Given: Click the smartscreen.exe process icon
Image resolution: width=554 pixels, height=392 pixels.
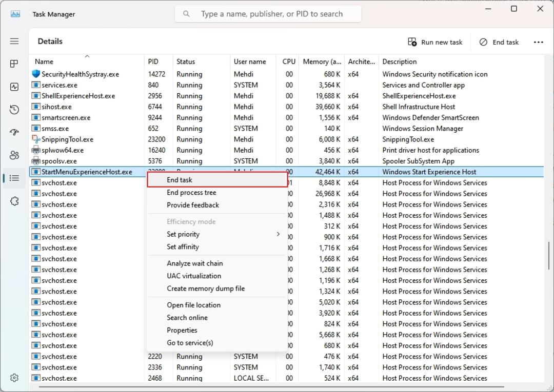Looking at the screenshot, I should pyautogui.click(x=36, y=117).
